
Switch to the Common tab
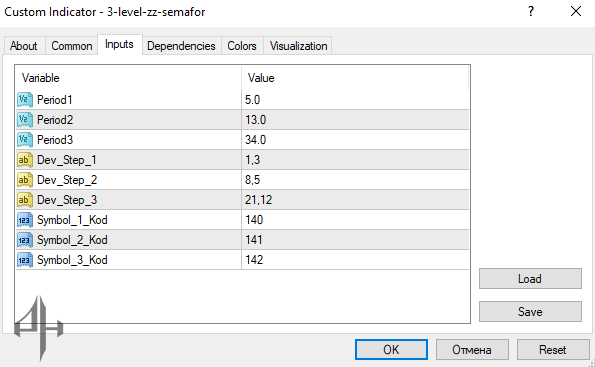(x=72, y=46)
